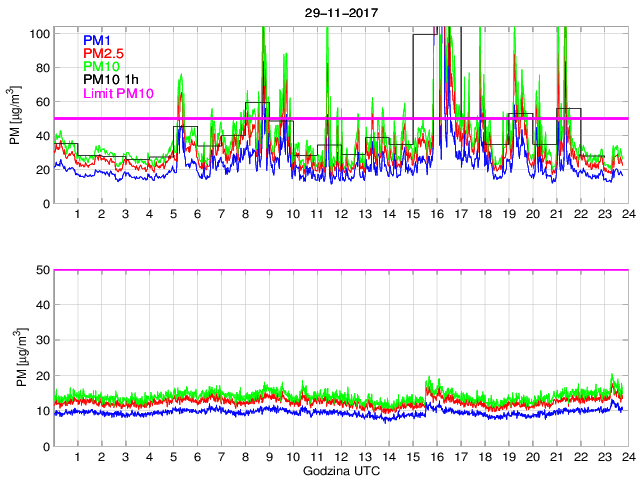This screenshot has height=480, width=640.
Task: Click the red PM2.5 legend entry
Action: [101, 53]
